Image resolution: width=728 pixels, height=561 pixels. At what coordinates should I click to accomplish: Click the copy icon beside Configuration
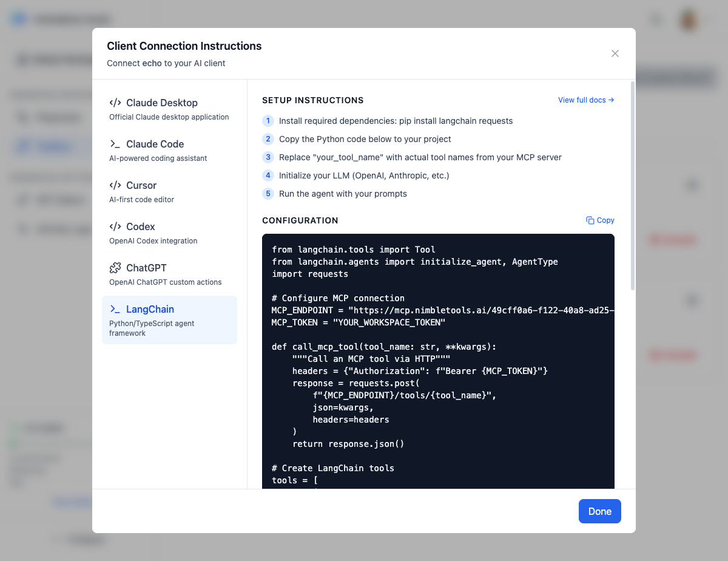click(x=590, y=220)
